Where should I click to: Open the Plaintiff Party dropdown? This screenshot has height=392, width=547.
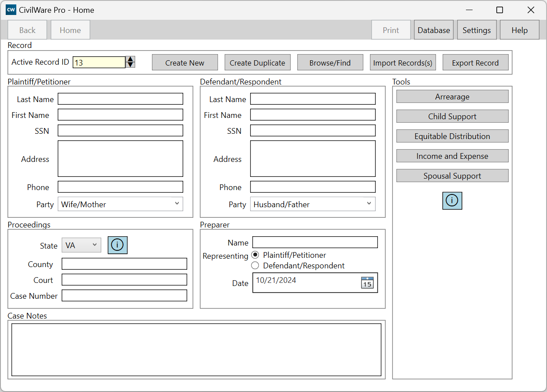click(120, 204)
